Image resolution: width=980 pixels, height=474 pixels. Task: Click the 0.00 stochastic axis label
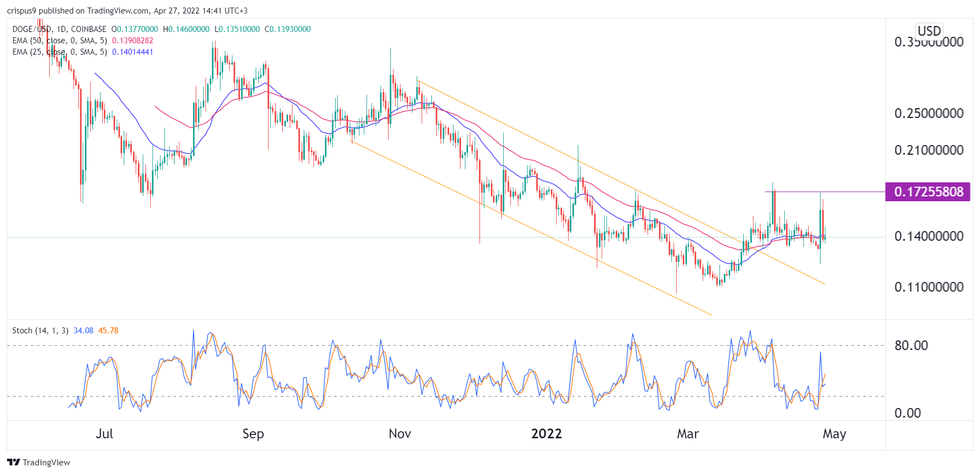tap(908, 413)
